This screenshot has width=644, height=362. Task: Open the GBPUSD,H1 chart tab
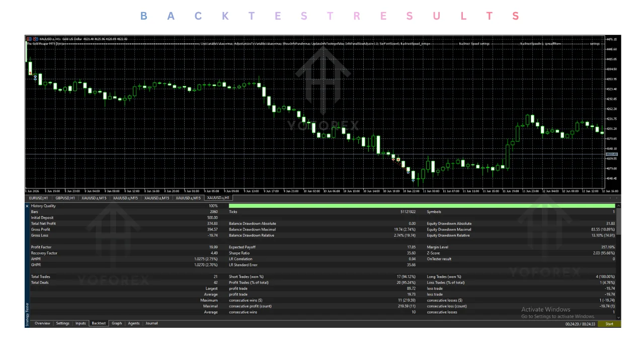pos(65,198)
